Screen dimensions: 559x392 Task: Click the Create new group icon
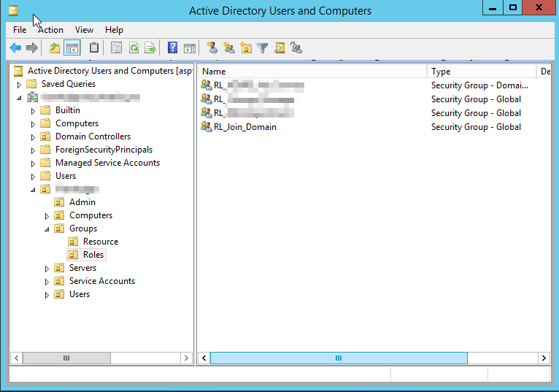[x=229, y=48]
